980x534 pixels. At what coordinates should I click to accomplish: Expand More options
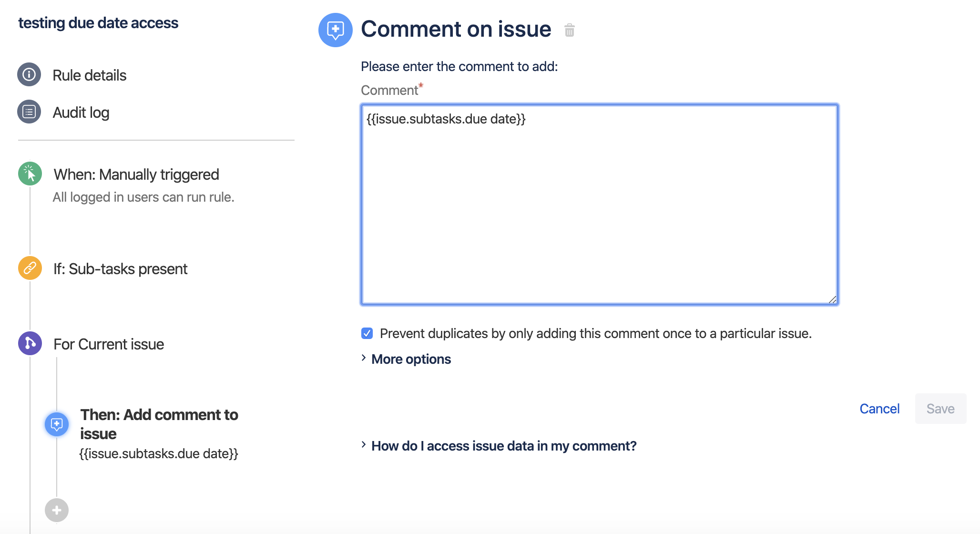click(410, 359)
